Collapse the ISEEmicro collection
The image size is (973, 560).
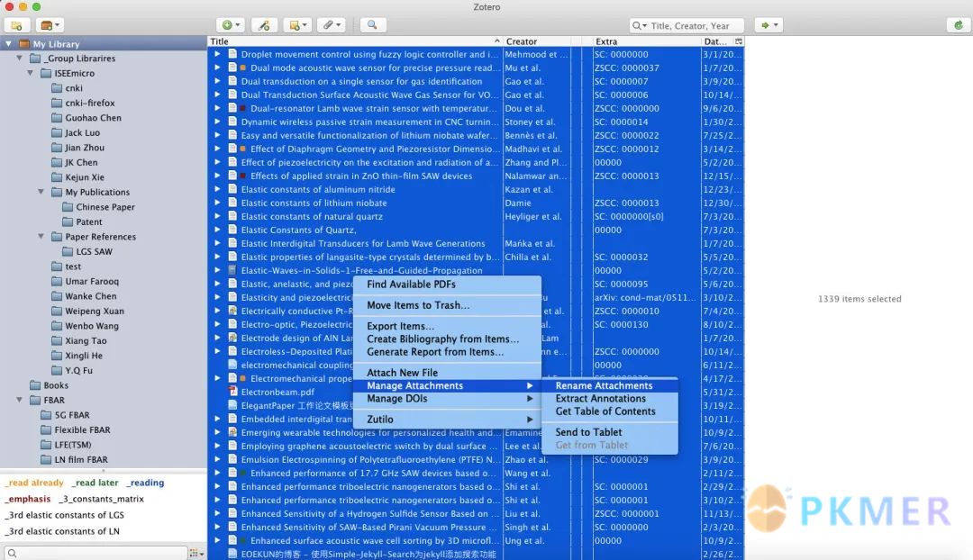pyautogui.click(x=30, y=73)
